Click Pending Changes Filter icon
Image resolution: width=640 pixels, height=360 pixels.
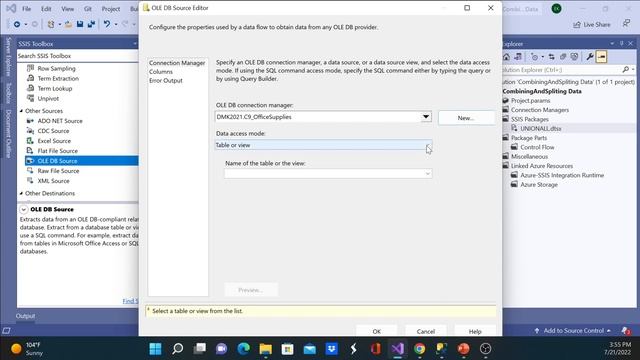(x=534, y=57)
